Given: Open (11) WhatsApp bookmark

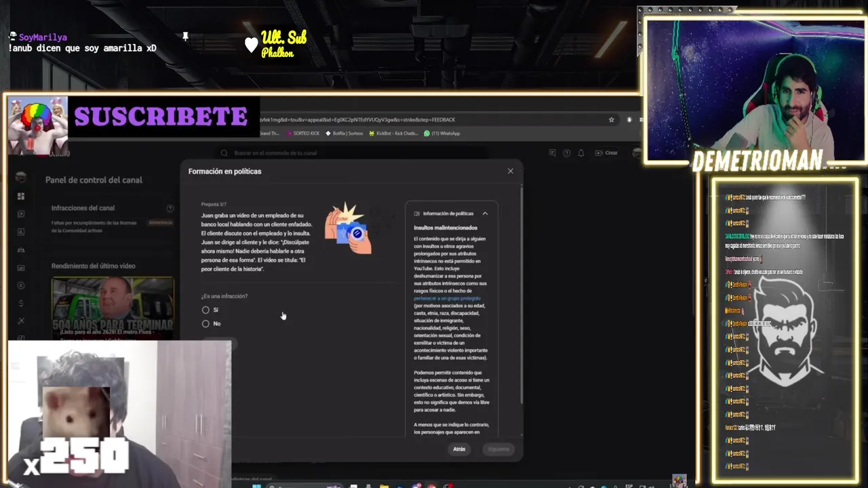Looking at the screenshot, I should 442,134.
